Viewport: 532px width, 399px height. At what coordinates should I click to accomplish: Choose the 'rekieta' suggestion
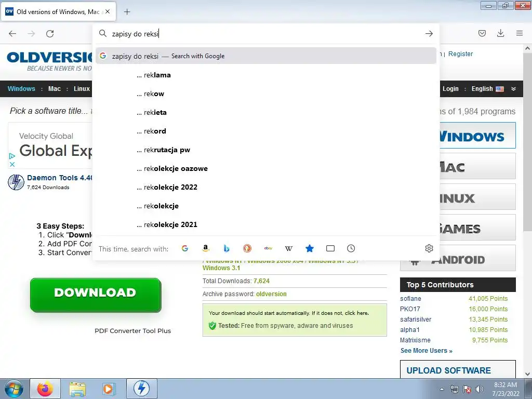click(266, 112)
